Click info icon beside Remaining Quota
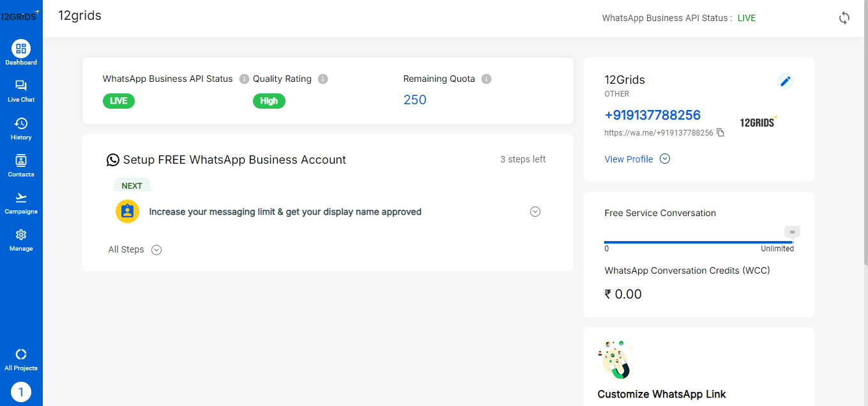 (486, 79)
